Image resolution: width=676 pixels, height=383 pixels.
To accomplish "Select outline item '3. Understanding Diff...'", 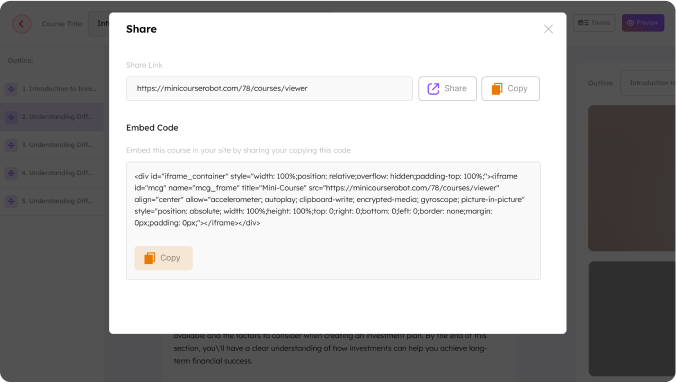I will (52, 145).
